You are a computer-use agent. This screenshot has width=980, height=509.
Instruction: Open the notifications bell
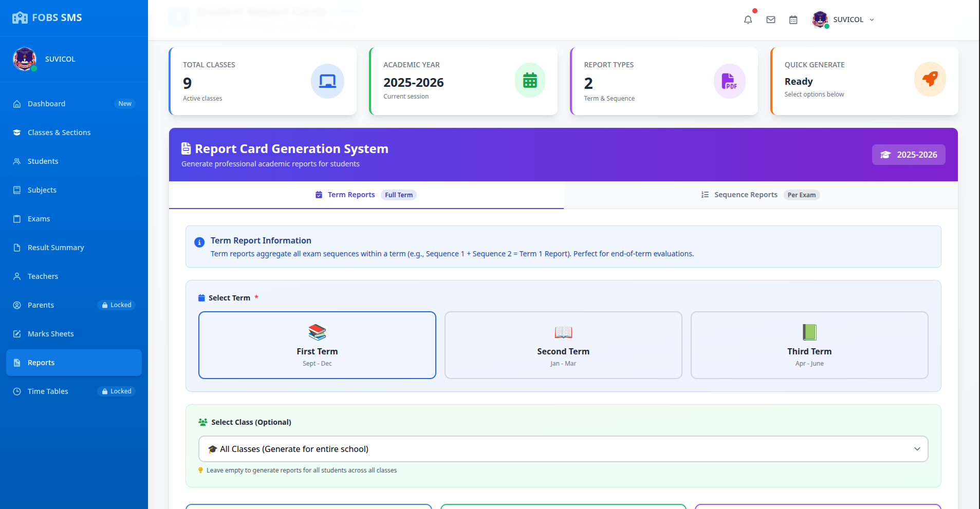pos(748,20)
